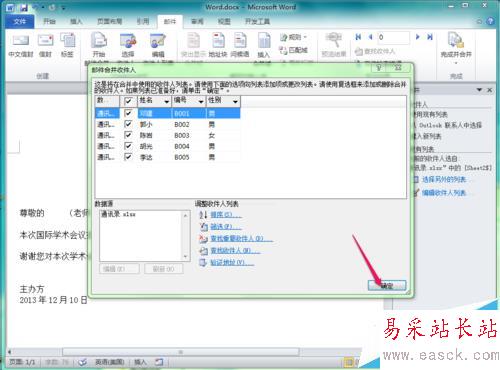Viewport: 500px width, 370px height.
Task: Open the quick access toolbar customize dropdown
Action: (64, 7)
